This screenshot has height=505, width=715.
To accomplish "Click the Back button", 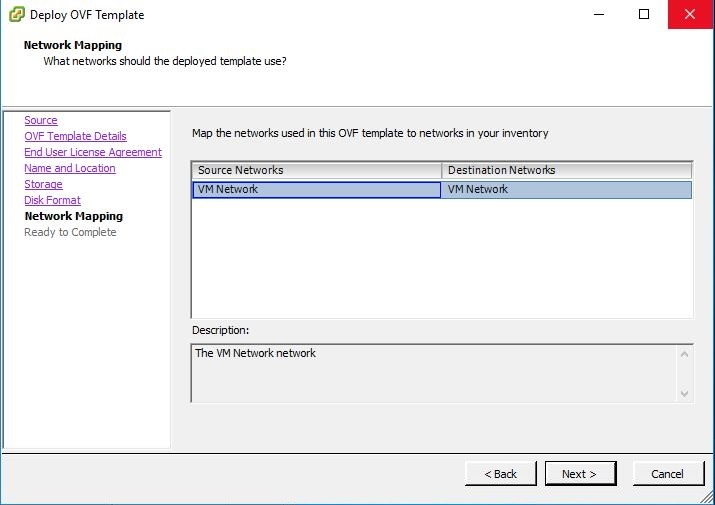I will pos(501,474).
